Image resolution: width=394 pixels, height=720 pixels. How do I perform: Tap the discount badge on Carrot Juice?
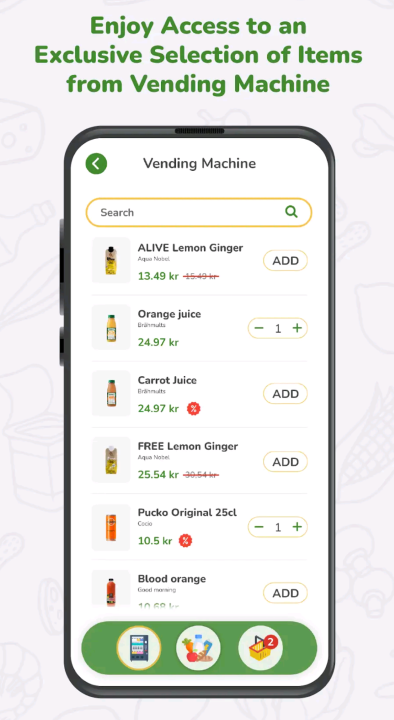click(x=194, y=408)
